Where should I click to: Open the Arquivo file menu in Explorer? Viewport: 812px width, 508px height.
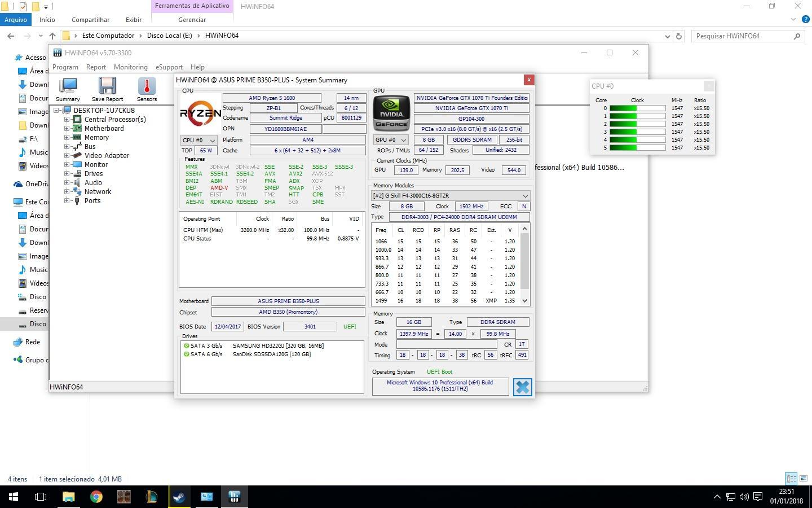click(x=16, y=20)
